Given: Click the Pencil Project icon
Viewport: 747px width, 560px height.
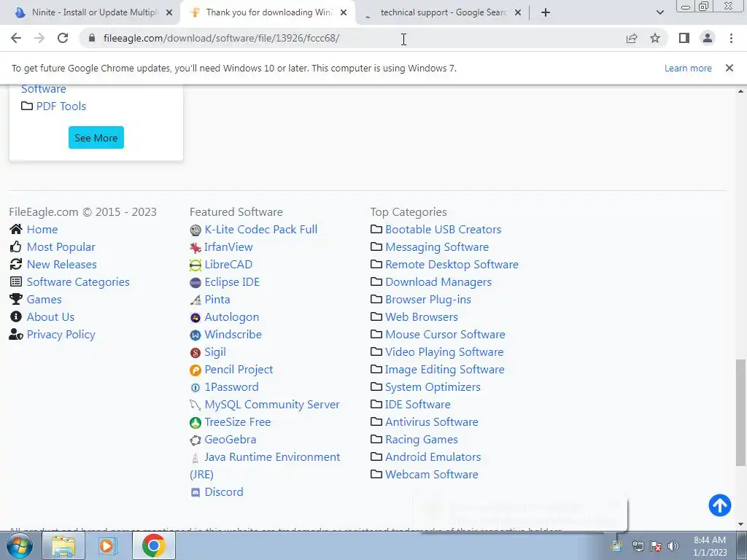Looking at the screenshot, I should pos(196,370).
